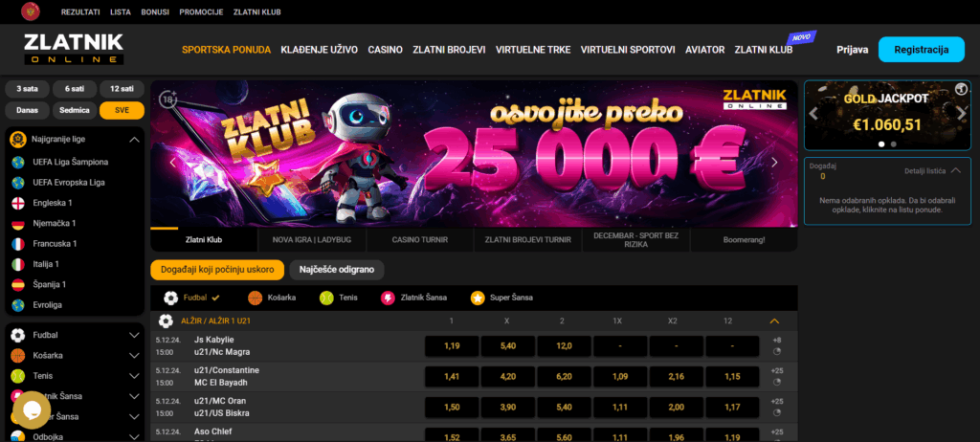Select the 3 sata time filter
This screenshot has height=442, width=980.
tap(28, 89)
